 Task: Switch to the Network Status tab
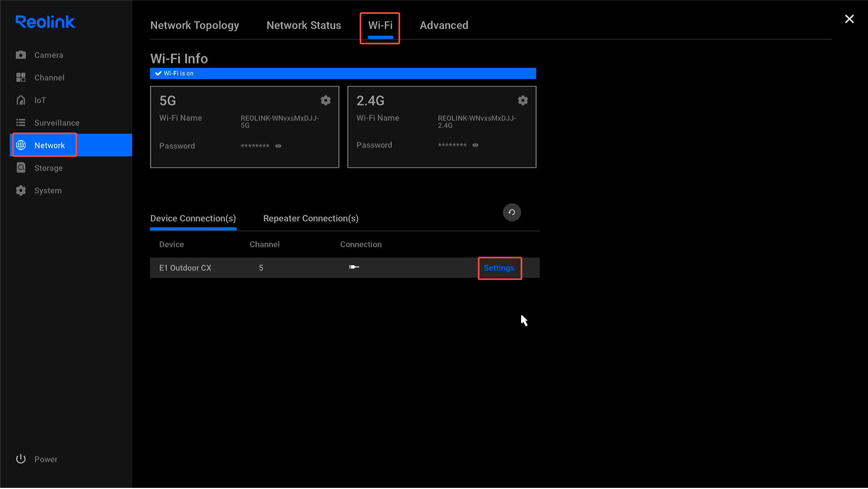click(304, 25)
